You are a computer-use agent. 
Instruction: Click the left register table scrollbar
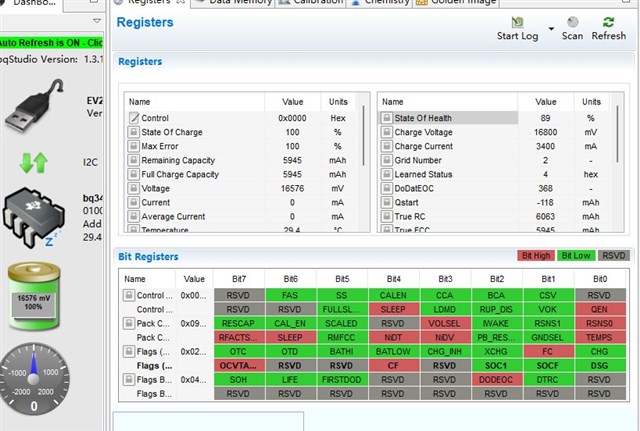click(x=363, y=135)
